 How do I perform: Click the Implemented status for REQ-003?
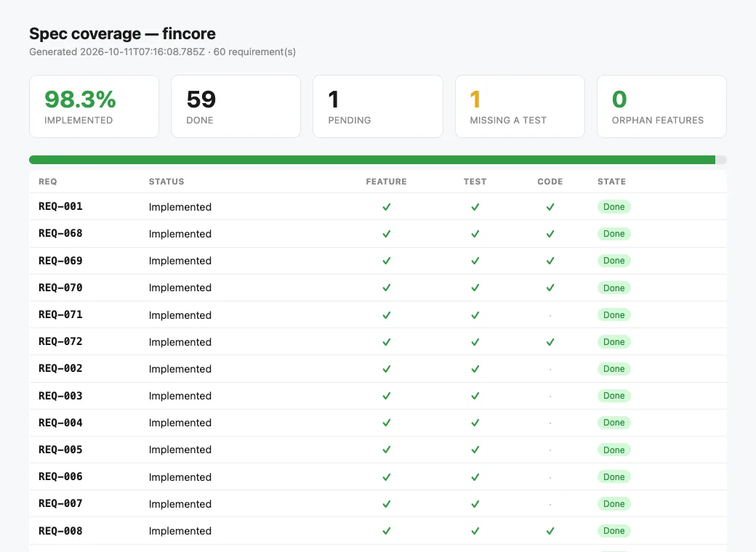click(x=180, y=396)
